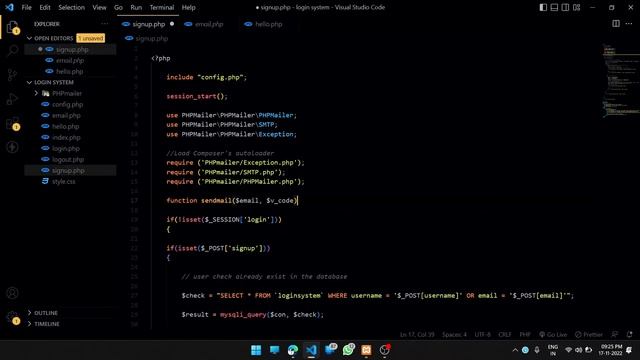Click the signup.php breadcrumb
The height and width of the screenshot is (360, 640).
[x=151, y=38]
